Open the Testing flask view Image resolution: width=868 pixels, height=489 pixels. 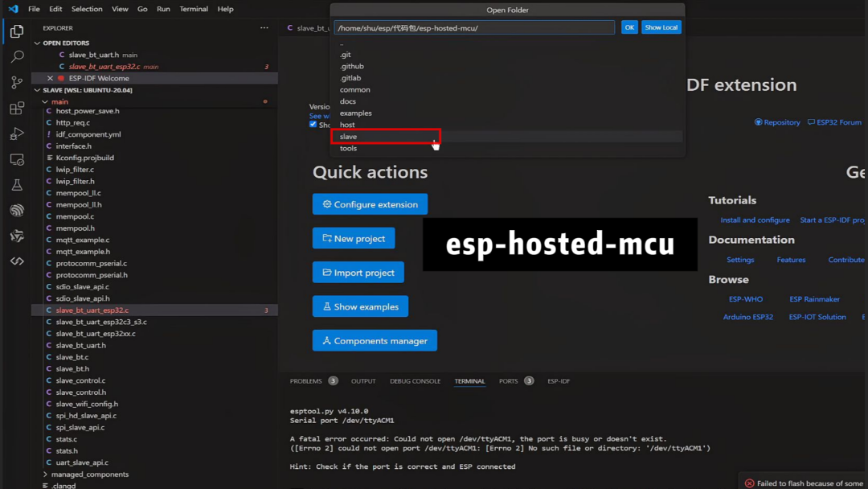[x=17, y=185]
